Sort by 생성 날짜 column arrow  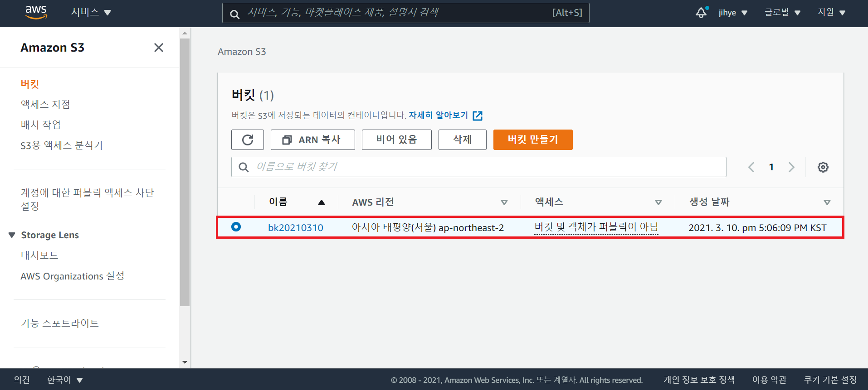[x=827, y=202]
